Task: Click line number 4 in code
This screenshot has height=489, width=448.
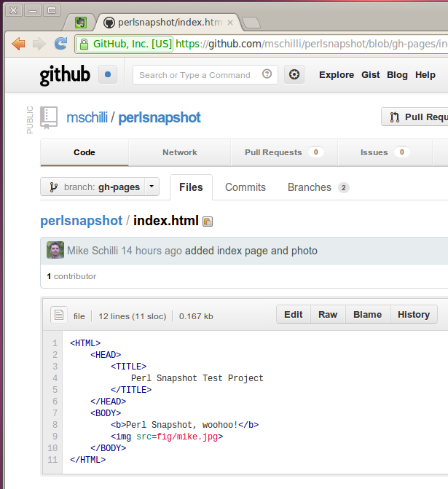Action: (55, 378)
